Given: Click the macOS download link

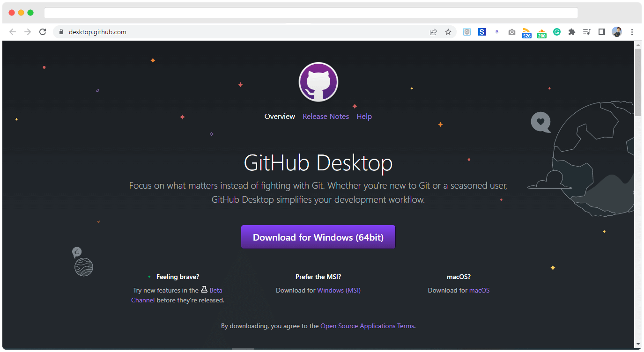Looking at the screenshot, I should (x=479, y=290).
